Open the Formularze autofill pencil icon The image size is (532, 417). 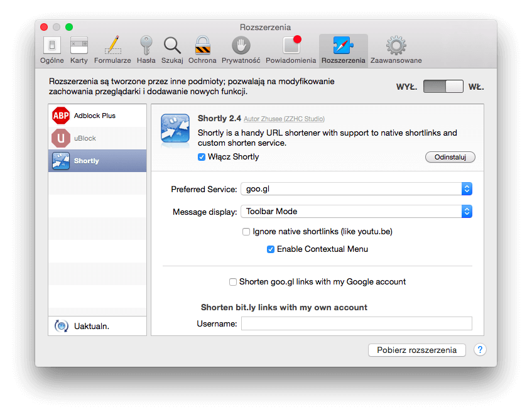(x=113, y=45)
